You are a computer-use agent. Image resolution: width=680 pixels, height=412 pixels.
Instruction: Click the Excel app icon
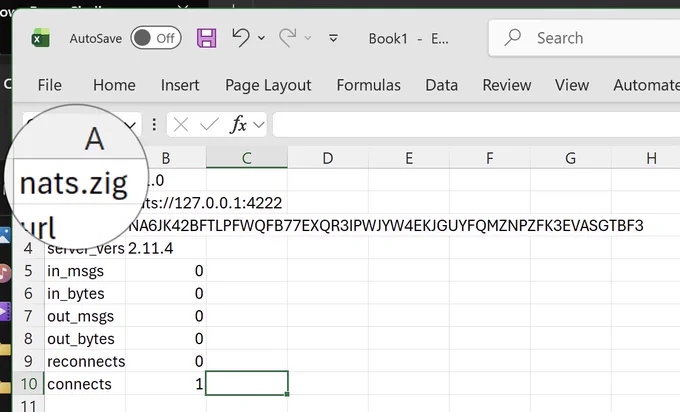click(x=40, y=39)
